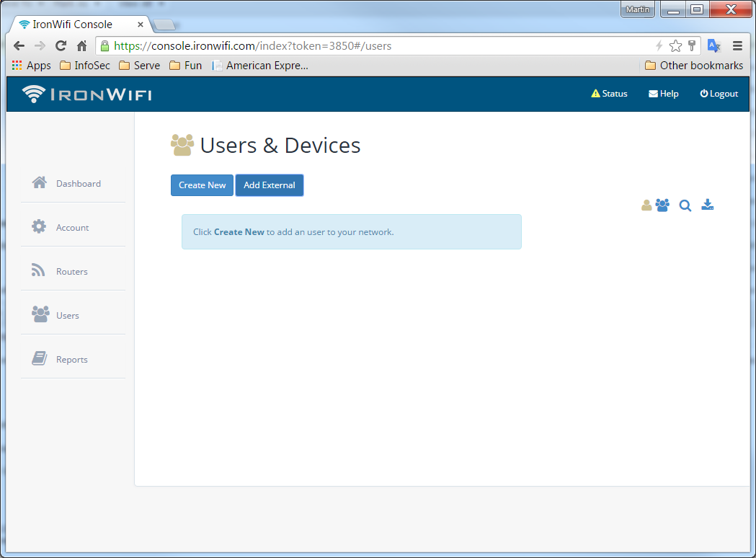This screenshot has width=756, height=558.
Task: Click the download export icon
Action: pyautogui.click(x=708, y=205)
